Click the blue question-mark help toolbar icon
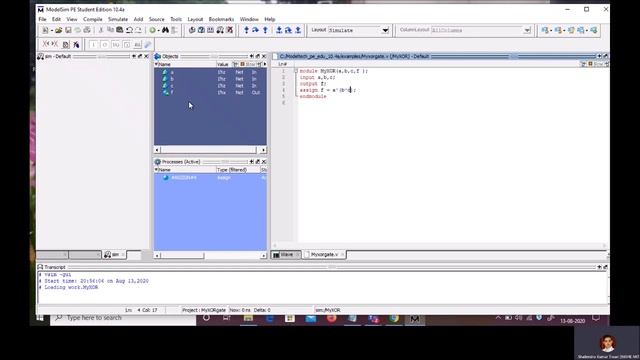Viewport: 640px width, 360px height. [x=201, y=30]
